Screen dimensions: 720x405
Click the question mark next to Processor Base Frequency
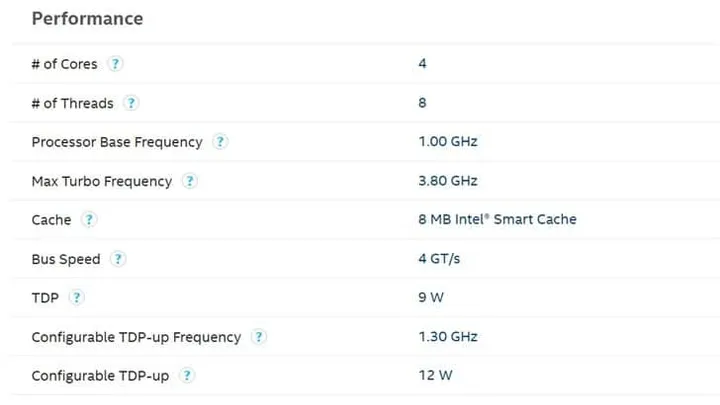coord(220,142)
